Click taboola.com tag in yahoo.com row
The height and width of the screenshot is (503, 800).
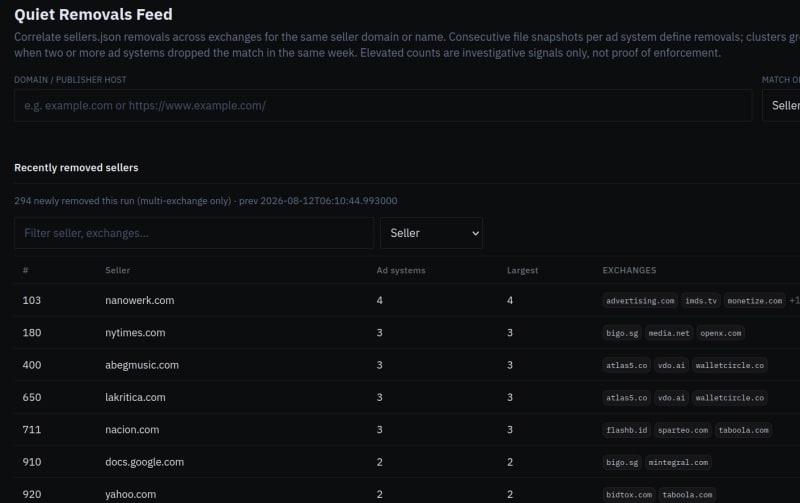[x=687, y=495]
